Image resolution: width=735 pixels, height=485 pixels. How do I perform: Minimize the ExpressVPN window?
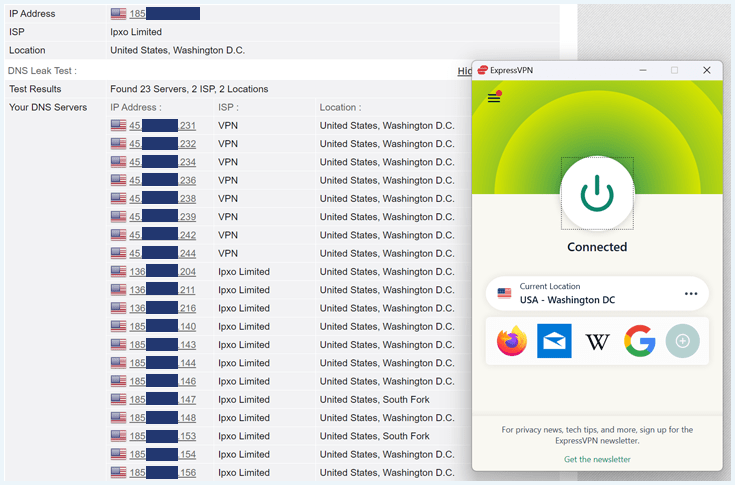click(x=643, y=70)
